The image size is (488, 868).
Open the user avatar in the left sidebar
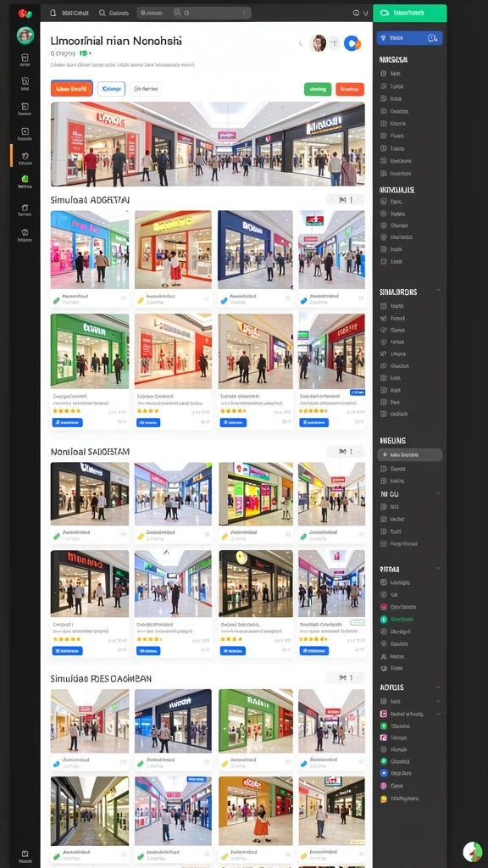point(25,36)
